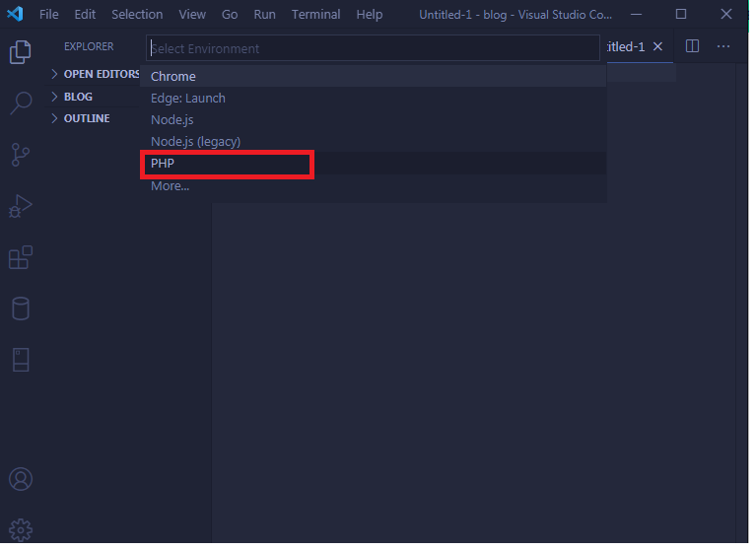Maximize the Visual Studio Code window

(x=681, y=15)
